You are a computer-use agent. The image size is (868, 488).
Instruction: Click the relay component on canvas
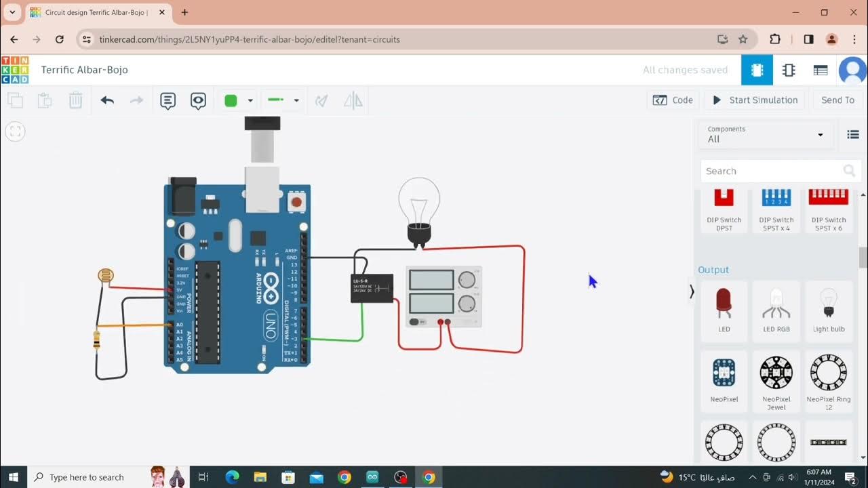[x=372, y=288]
